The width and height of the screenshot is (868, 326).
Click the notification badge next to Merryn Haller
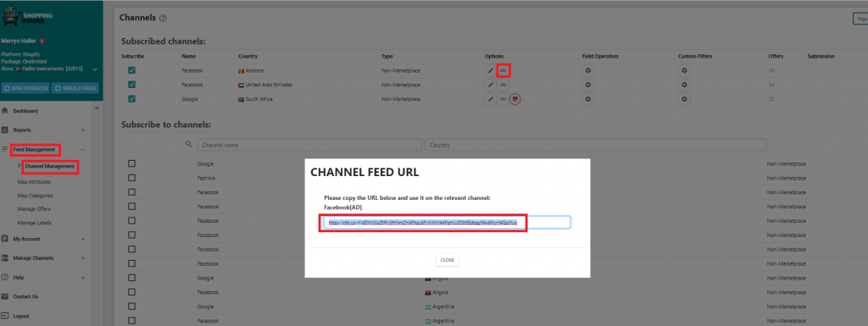click(42, 41)
